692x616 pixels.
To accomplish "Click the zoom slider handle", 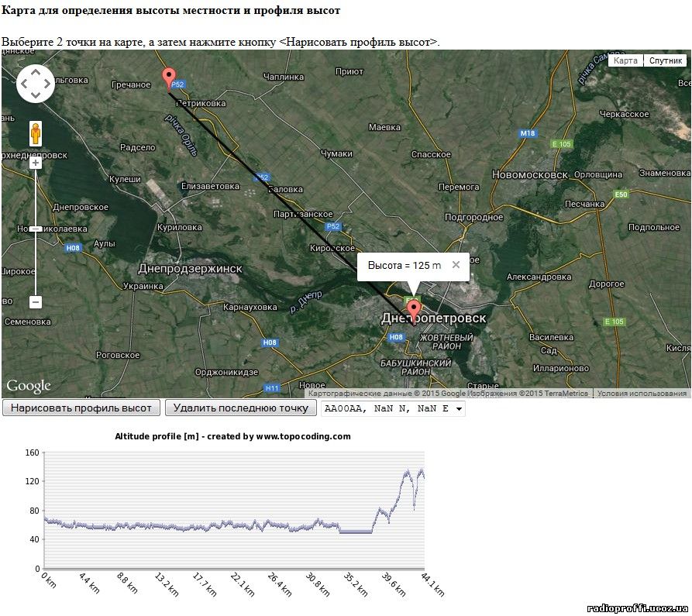I will point(36,229).
